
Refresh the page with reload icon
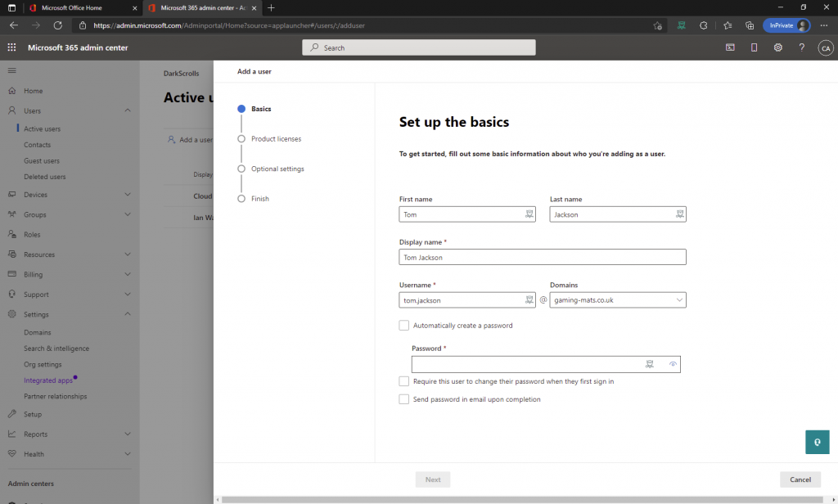coord(58,25)
